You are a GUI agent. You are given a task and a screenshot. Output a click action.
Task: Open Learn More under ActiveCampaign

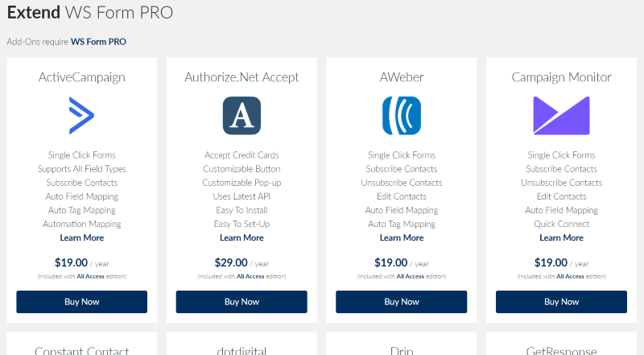(x=82, y=238)
